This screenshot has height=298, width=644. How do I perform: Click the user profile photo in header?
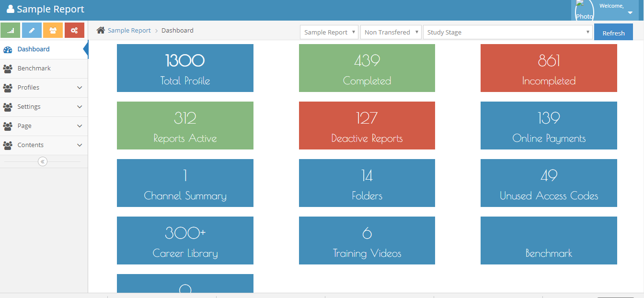[584, 11]
